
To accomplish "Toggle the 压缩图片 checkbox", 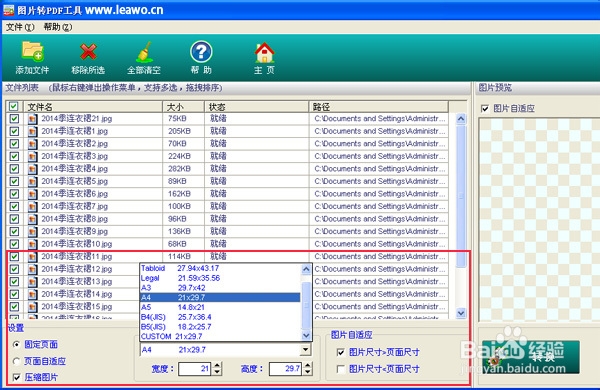I will coord(16,377).
